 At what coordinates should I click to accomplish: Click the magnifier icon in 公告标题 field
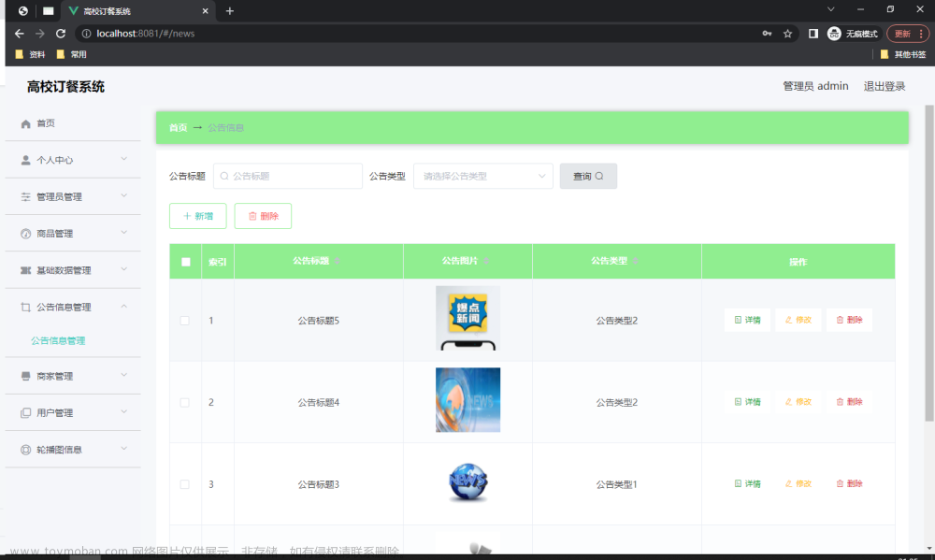(224, 176)
